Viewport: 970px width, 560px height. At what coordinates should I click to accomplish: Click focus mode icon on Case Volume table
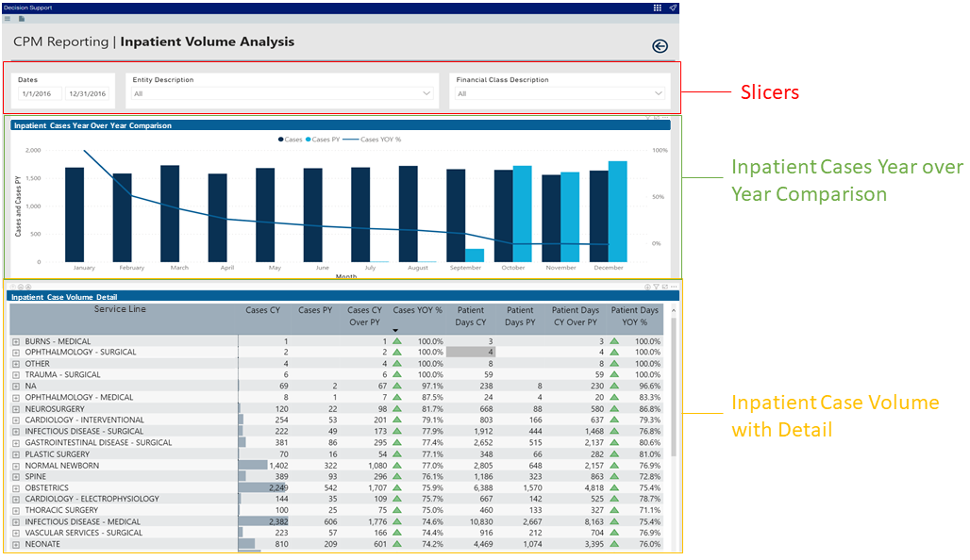[664, 287]
